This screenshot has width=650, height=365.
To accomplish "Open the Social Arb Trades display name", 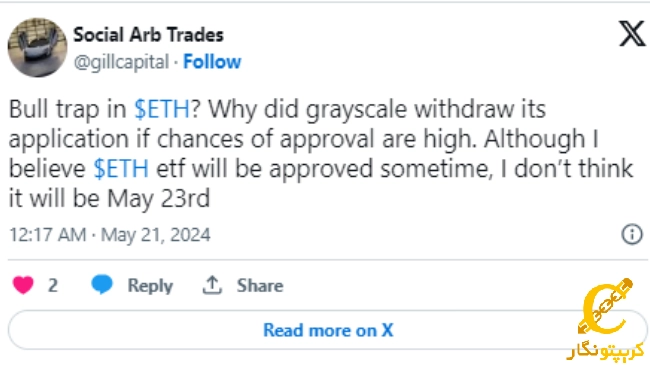I will 148,35.
